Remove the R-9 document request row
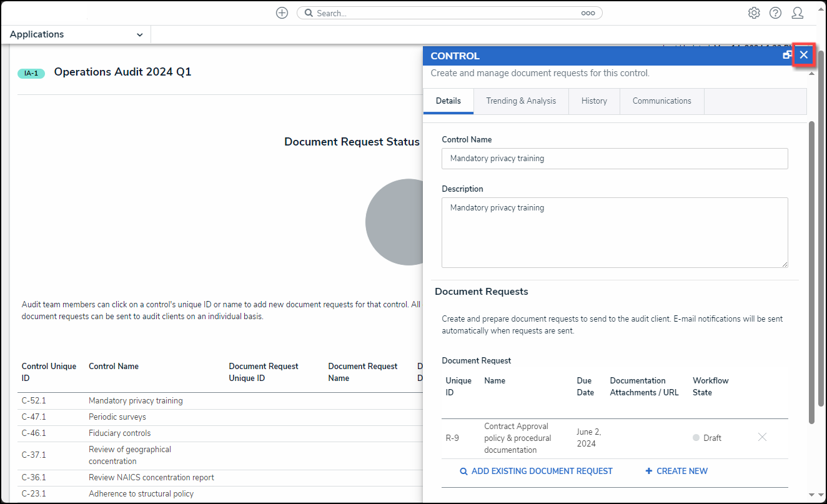The image size is (827, 504). (x=762, y=437)
